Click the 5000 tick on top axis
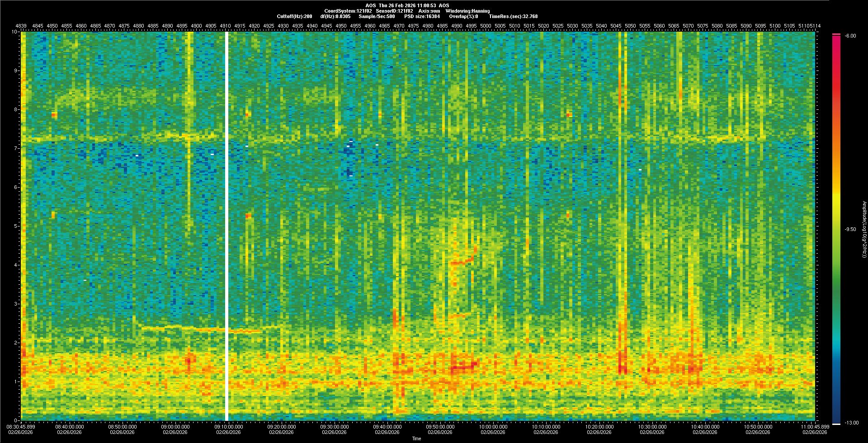Image resolution: width=868 pixels, height=443 pixels. point(486,26)
